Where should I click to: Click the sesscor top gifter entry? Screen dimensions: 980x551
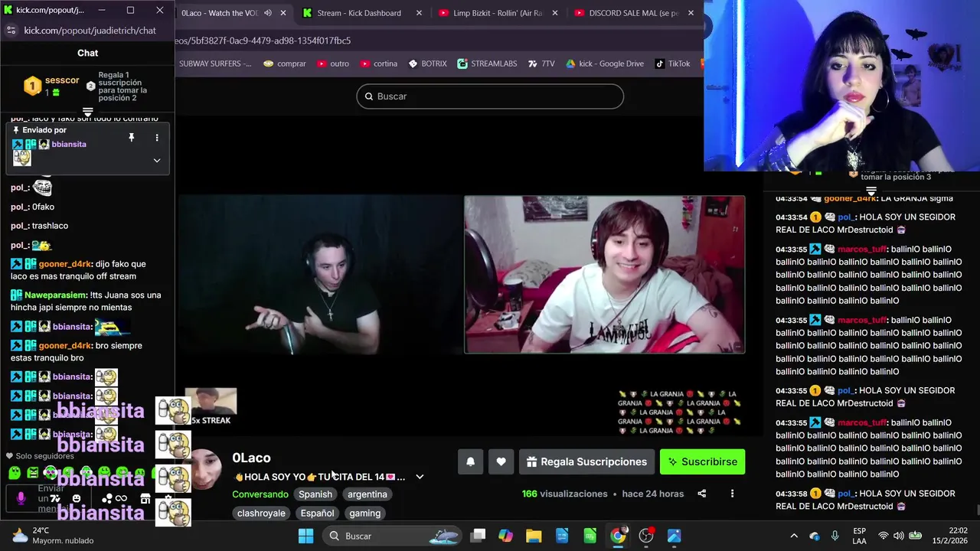coord(52,86)
